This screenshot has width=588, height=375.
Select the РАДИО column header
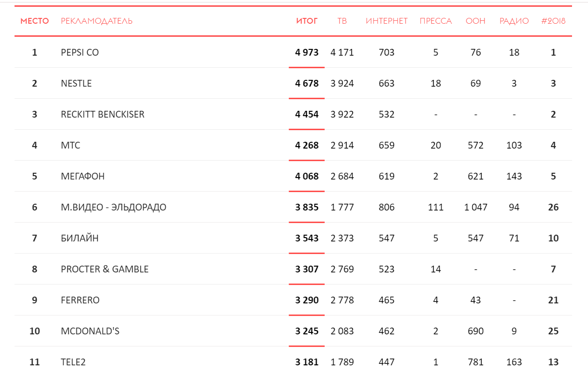(x=514, y=21)
